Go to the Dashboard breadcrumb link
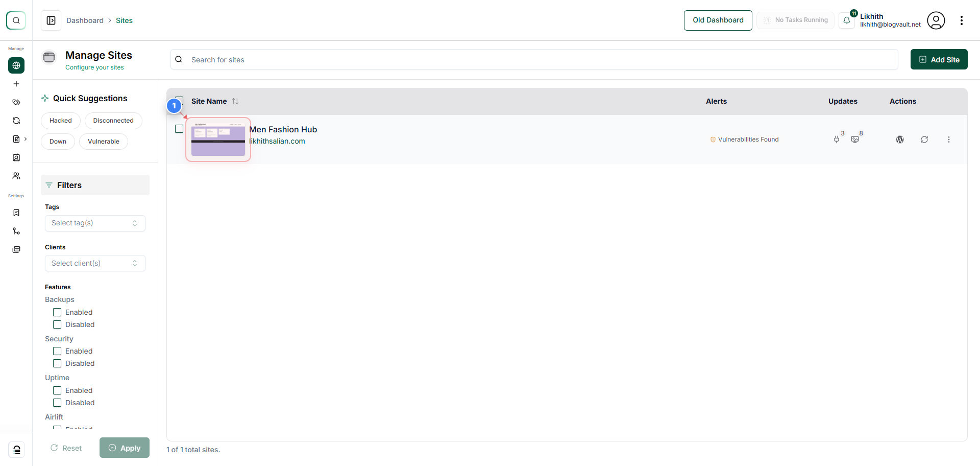 point(85,20)
